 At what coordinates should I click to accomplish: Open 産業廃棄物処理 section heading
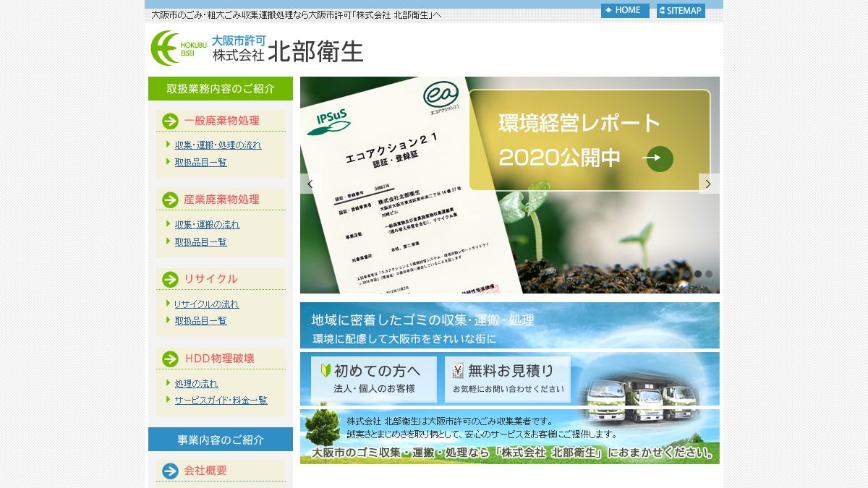click(x=221, y=200)
